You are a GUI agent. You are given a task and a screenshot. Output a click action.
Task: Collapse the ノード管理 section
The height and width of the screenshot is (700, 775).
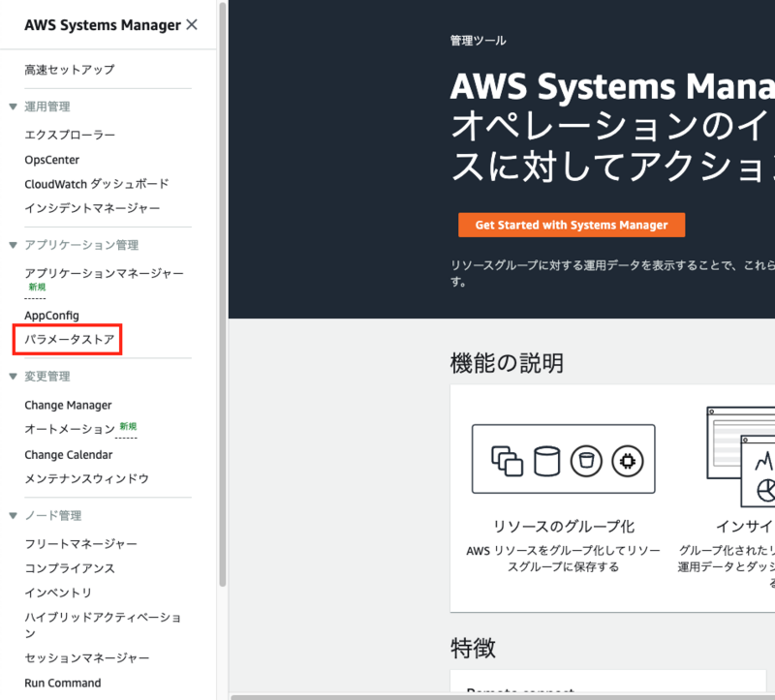14,515
